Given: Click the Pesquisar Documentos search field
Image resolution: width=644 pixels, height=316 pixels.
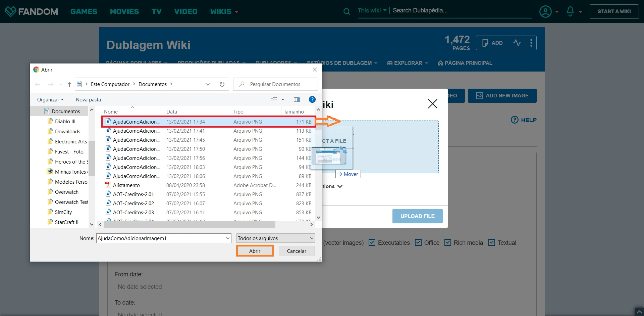Looking at the screenshot, I should click(275, 84).
